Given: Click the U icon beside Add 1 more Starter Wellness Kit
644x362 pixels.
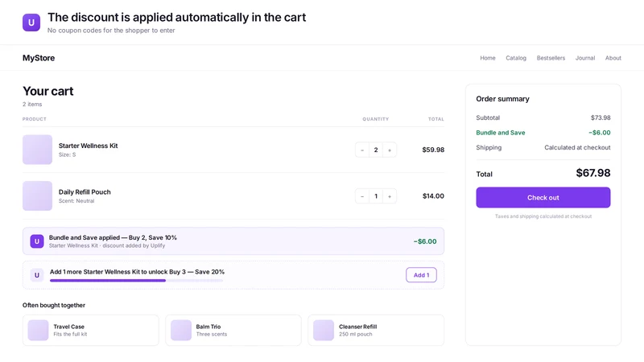Looking at the screenshot, I should click(37, 275).
